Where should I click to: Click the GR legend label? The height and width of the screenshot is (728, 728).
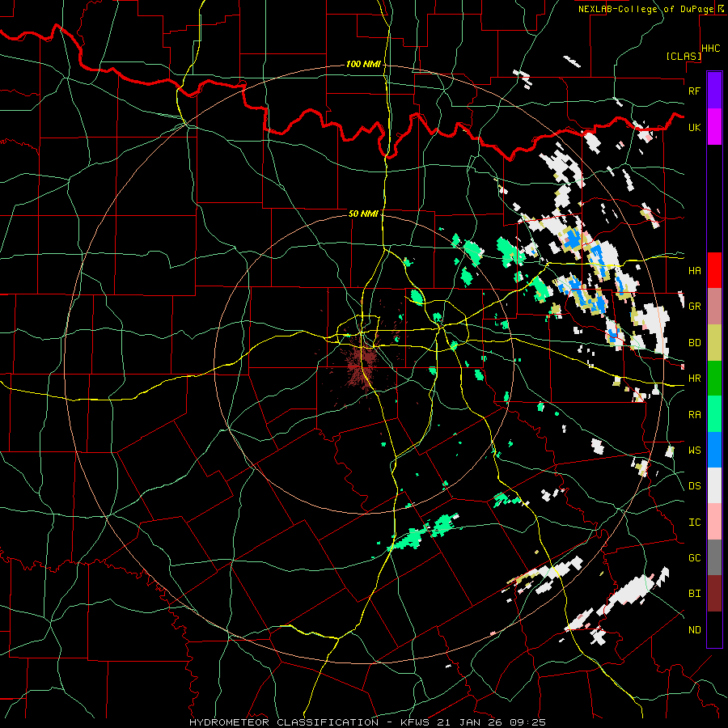point(694,307)
